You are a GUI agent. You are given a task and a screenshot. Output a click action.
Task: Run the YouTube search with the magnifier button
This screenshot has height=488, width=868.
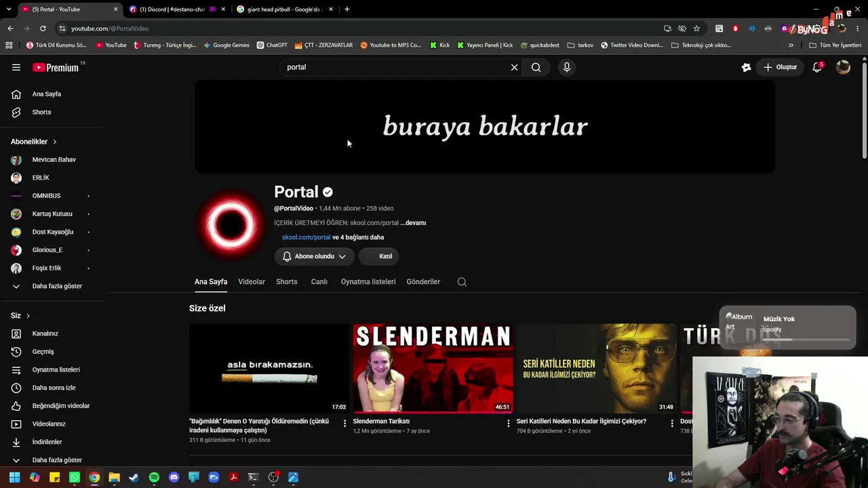[536, 67]
